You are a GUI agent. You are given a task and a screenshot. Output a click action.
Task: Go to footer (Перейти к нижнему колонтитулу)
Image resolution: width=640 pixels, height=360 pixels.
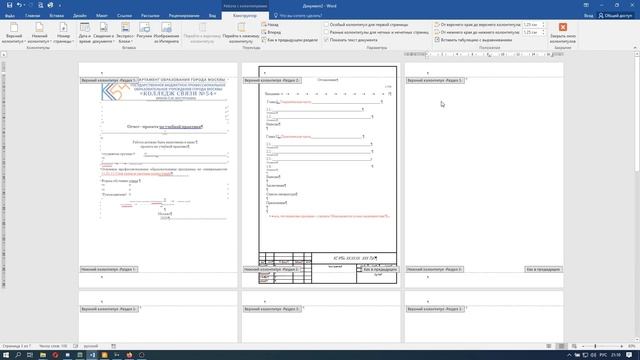pos(241,33)
